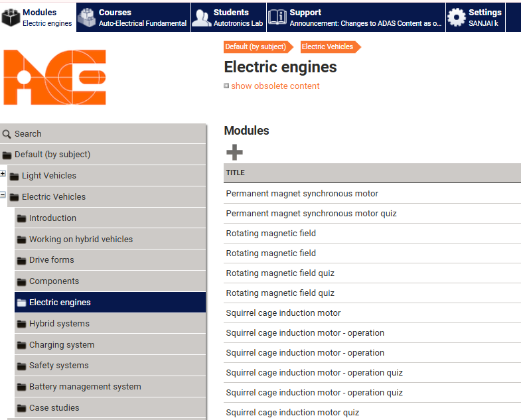Open Working on hybrid vehicles folder
The image size is (521, 420).
(x=110, y=240)
